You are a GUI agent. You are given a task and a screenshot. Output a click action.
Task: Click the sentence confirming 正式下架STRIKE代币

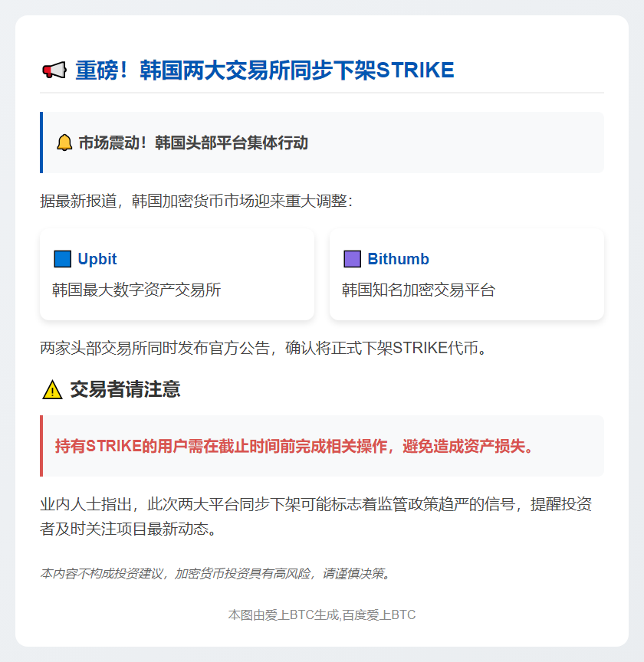[x=263, y=349]
